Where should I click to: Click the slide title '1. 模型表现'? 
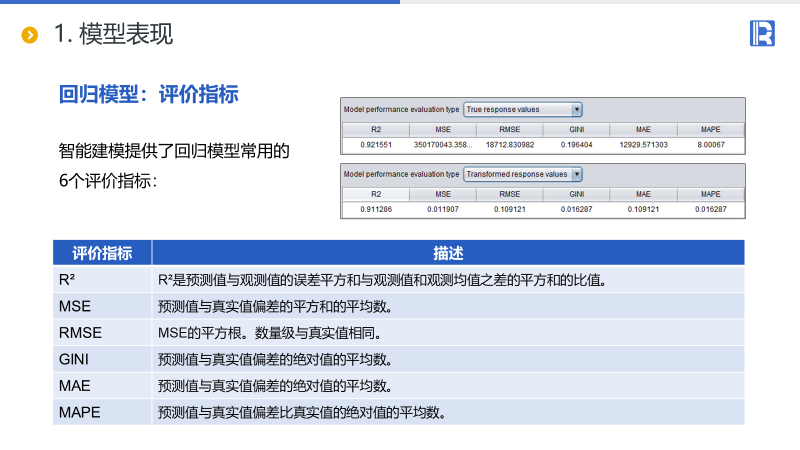[113, 35]
